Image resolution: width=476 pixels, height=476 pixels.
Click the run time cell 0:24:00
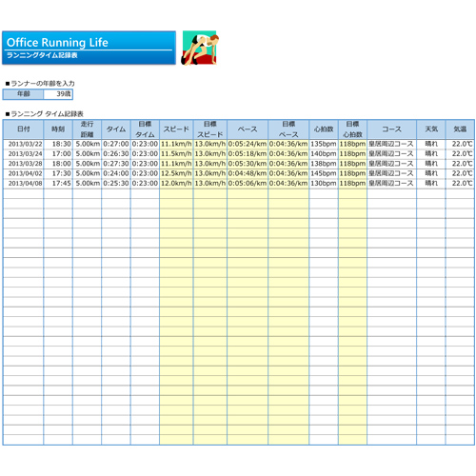click(116, 173)
